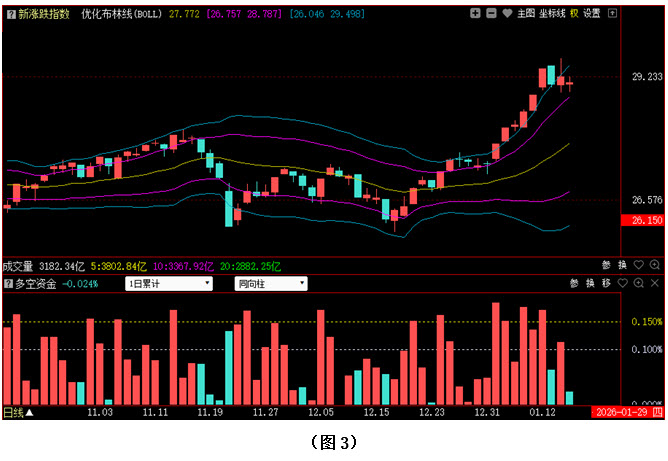Click the diamond icon in 成交量 panel header
The height and width of the screenshot is (461, 668).
tap(638, 266)
